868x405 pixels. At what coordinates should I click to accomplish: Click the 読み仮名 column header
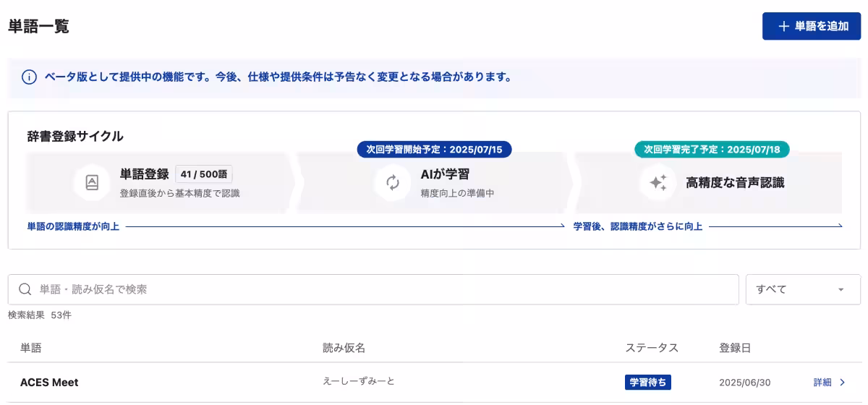pos(344,348)
